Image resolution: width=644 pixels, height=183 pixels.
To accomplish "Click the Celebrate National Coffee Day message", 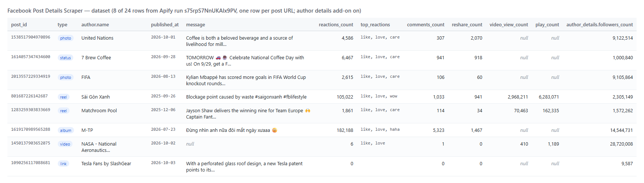I will click(245, 61).
